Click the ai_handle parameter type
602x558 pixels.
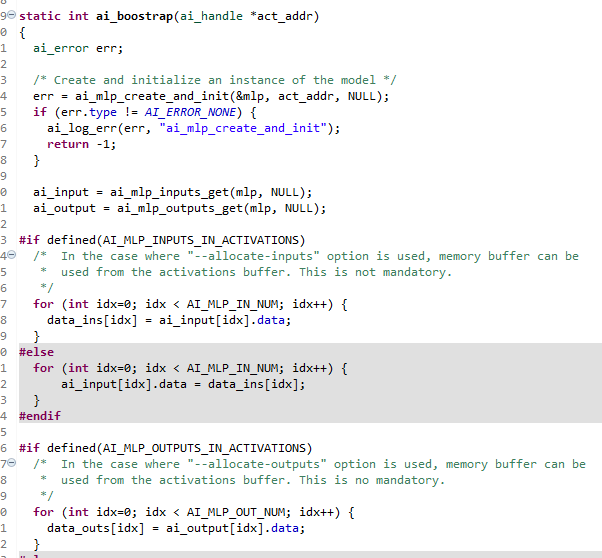[x=212, y=17]
